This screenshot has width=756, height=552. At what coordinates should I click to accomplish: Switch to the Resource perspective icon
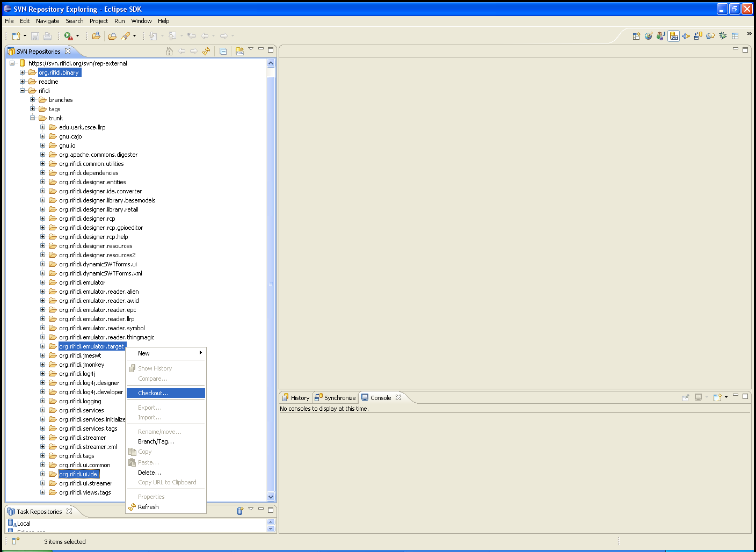coord(735,36)
